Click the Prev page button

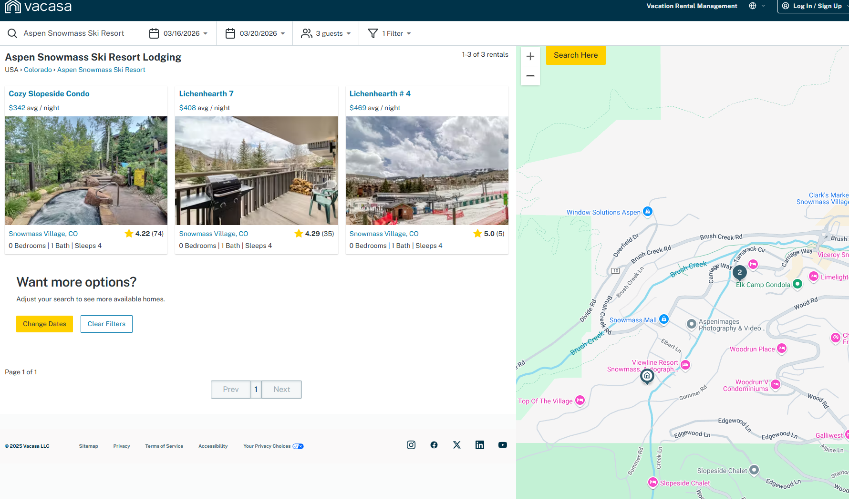[231, 390]
